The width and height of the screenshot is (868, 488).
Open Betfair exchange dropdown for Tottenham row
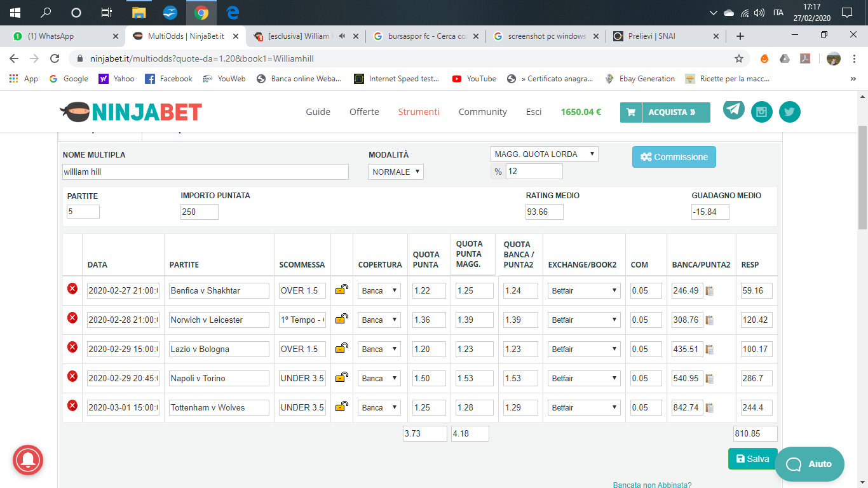(585, 407)
